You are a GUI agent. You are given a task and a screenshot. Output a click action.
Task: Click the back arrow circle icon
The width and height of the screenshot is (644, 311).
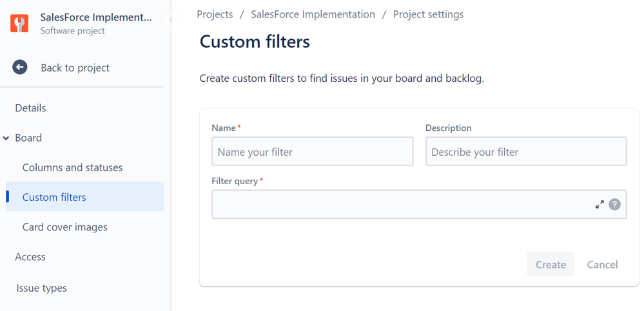pyautogui.click(x=20, y=68)
